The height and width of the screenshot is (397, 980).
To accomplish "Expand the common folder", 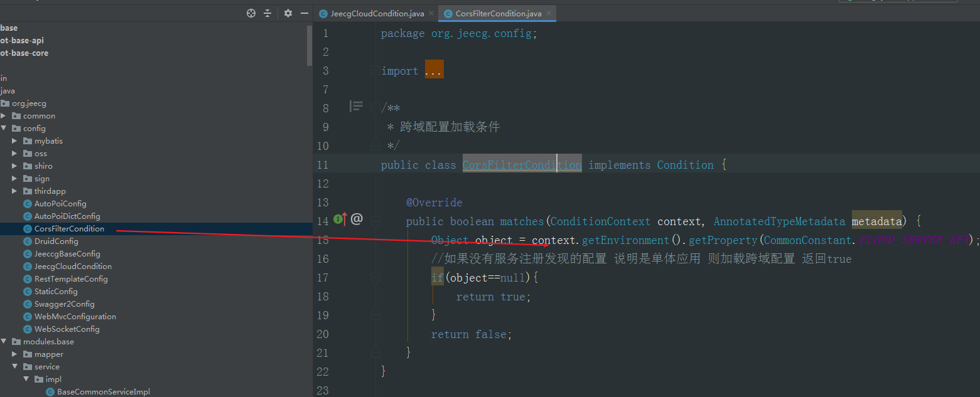I will coord(3,116).
